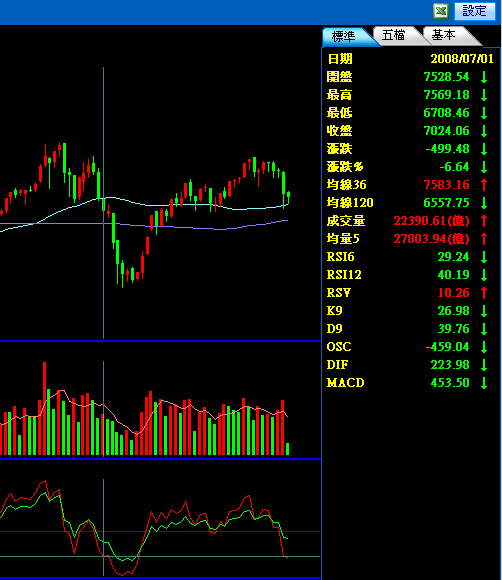Click the down arrow beside 收盤

tap(484, 131)
